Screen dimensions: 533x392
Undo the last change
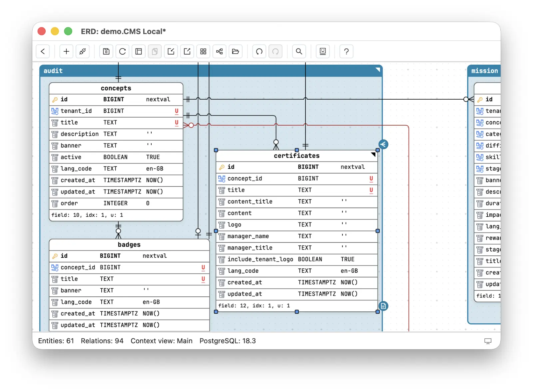(259, 51)
